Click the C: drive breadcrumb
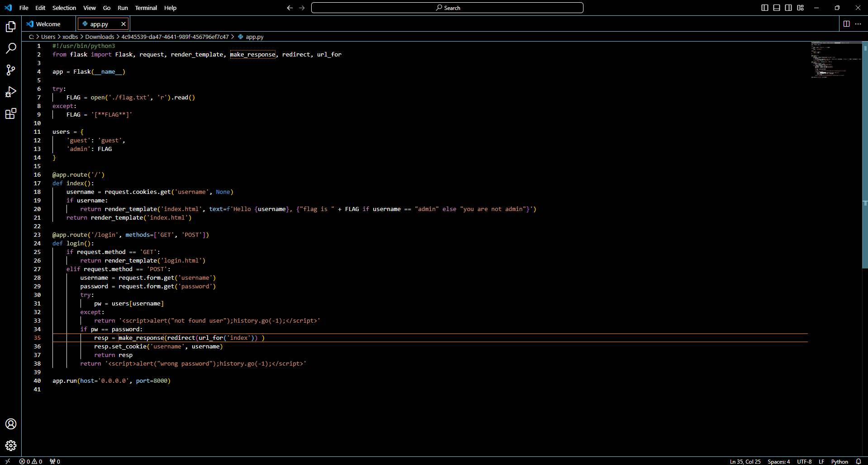The image size is (868, 465). click(x=31, y=37)
